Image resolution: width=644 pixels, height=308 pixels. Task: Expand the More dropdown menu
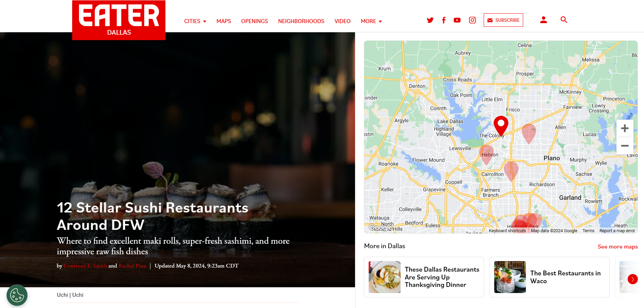coord(371,21)
